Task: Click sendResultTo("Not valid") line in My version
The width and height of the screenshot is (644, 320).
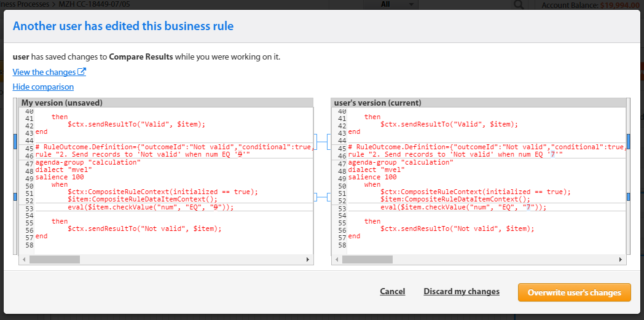Action: pos(144,228)
